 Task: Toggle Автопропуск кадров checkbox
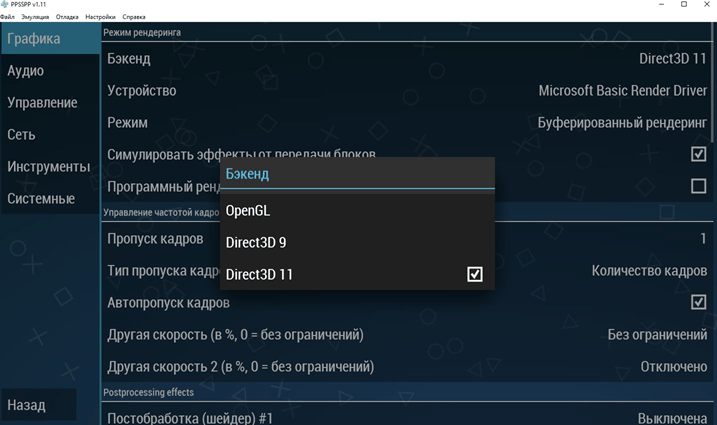(698, 302)
